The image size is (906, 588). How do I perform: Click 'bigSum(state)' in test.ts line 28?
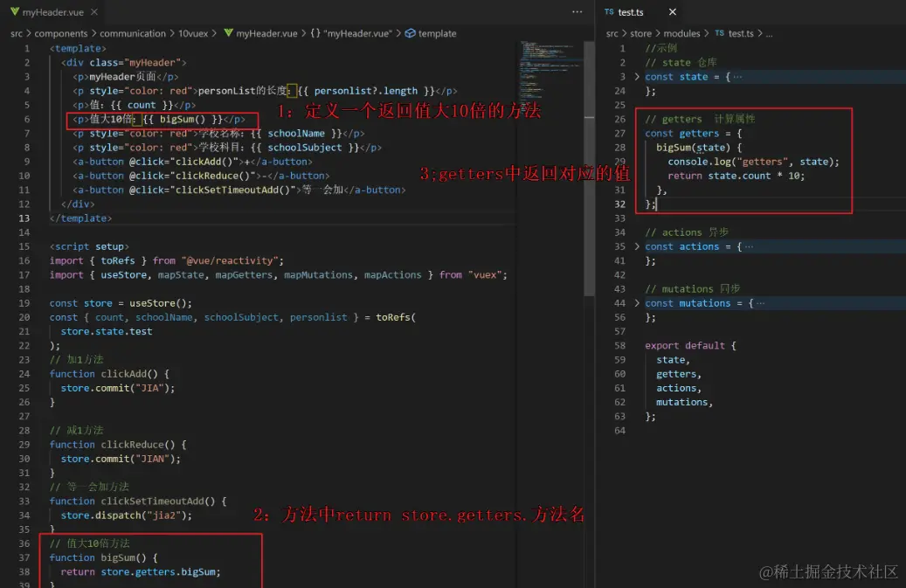tap(693, 148)
